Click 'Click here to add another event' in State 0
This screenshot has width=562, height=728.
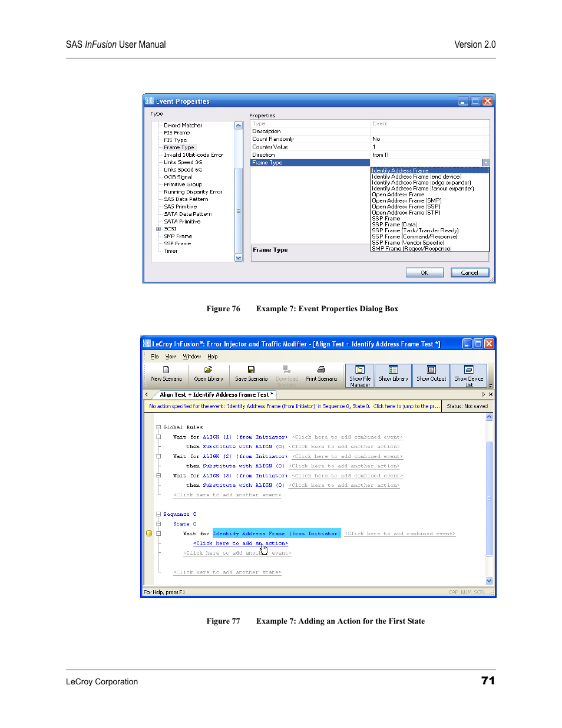tap(237, 553)
